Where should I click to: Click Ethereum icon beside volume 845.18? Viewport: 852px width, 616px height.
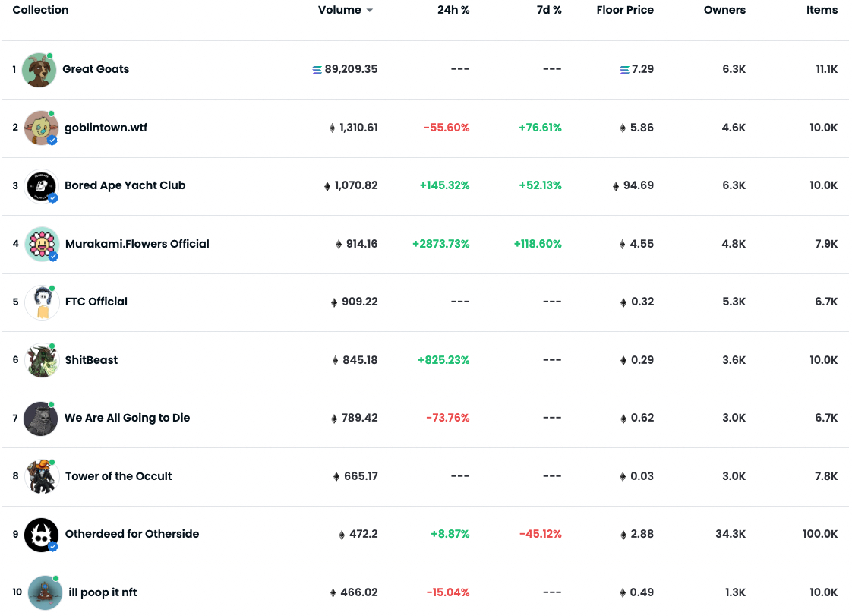pos(336,361)
